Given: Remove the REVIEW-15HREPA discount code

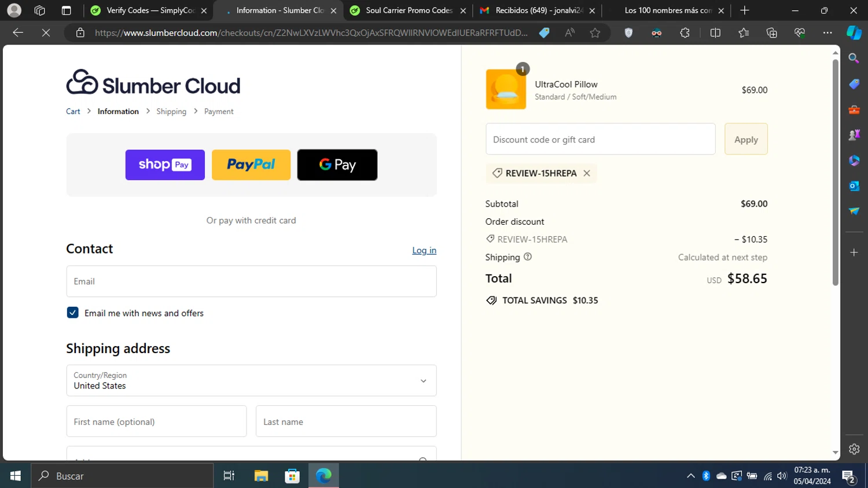Looking at the screenshot, I should click(587, 173).
